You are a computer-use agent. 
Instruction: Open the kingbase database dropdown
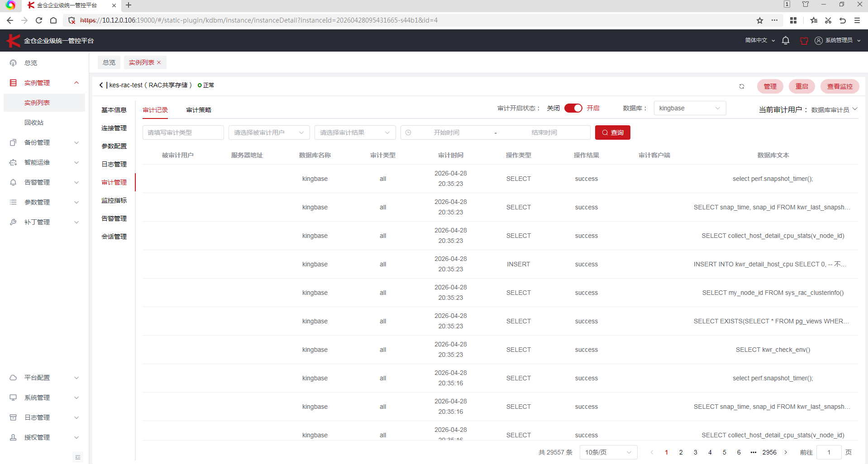point(690,108)
